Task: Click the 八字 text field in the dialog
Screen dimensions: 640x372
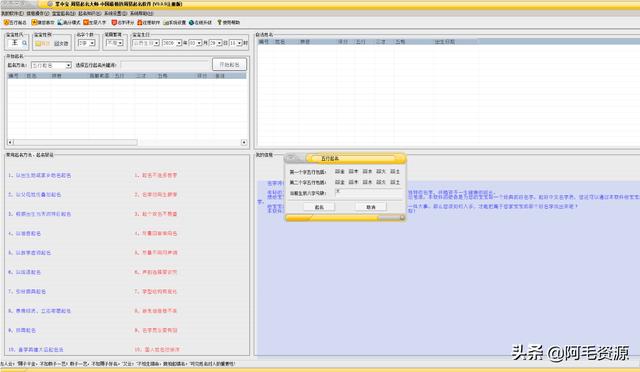Action: click(369, 193)
